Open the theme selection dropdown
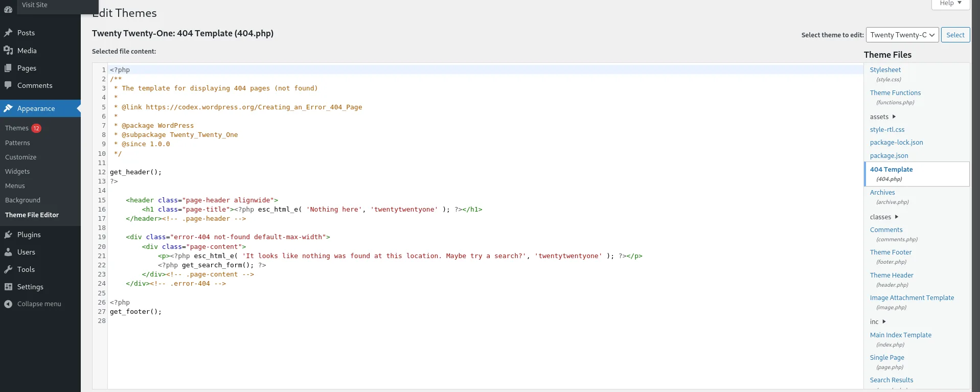 pos(902,35)
